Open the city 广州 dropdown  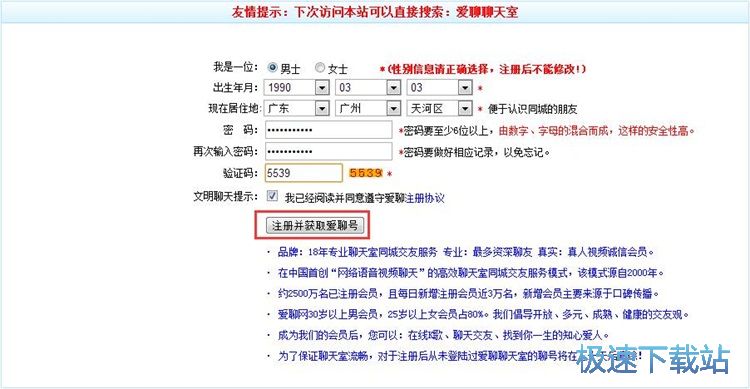tap(368, 109)
